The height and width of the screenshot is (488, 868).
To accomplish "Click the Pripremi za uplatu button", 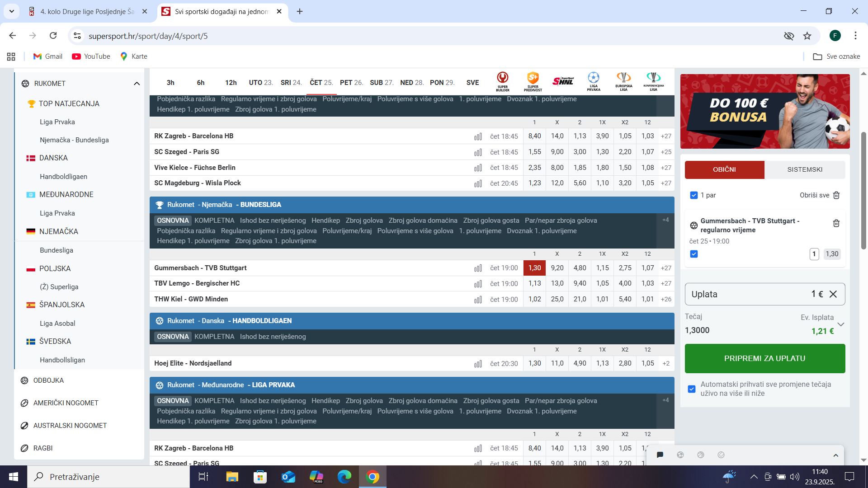I will click(x=765, y=358).
